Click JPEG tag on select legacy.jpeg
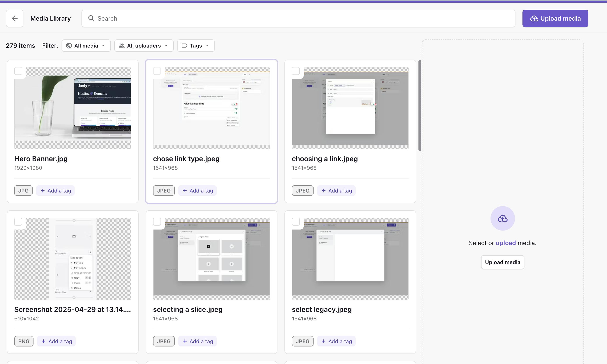 303,341
